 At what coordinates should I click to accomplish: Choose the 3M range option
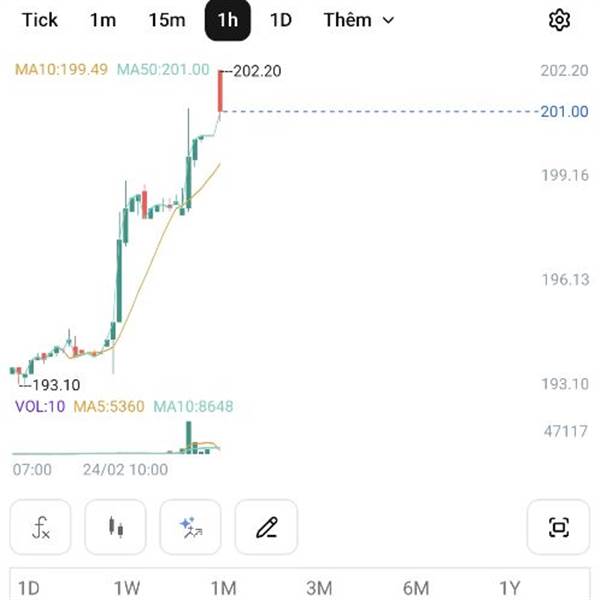tap(319, 588)
